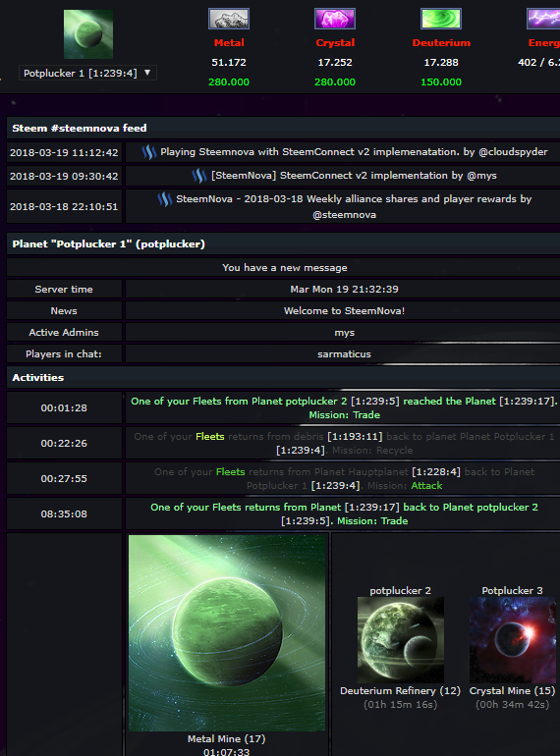
Task: Click 'Metal Mine (17)' build label
Action: point(226,738)
